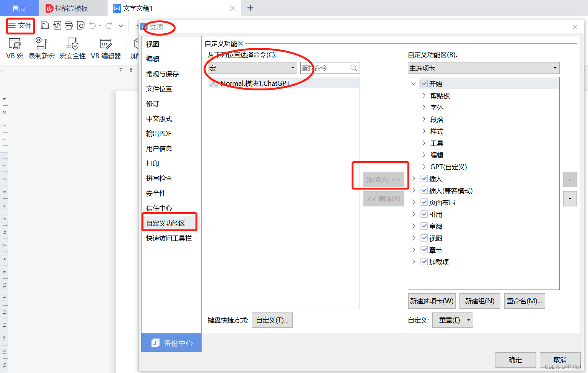Toggle the 页面布局 checkbox
588x373 pixels.
[x=424, y=202]
